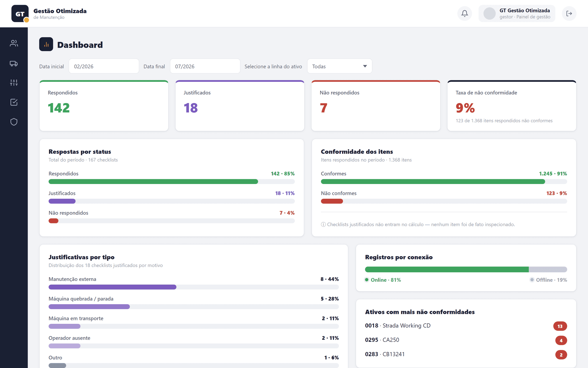The height and width of the screenshot is (368, 588).
Task: Click the value 142 · 85%
Action: [x=283, y=174]
